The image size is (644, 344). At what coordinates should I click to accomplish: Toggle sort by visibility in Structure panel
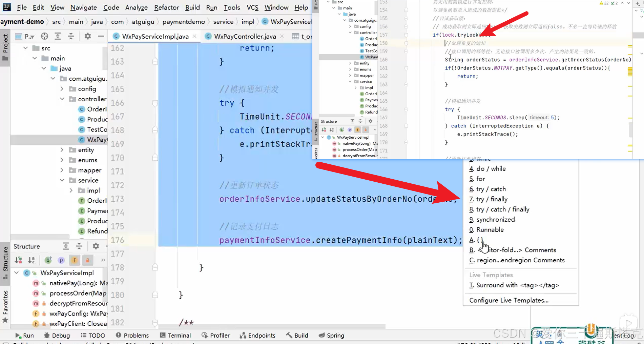pyautogui.click(x=18, y=260)
